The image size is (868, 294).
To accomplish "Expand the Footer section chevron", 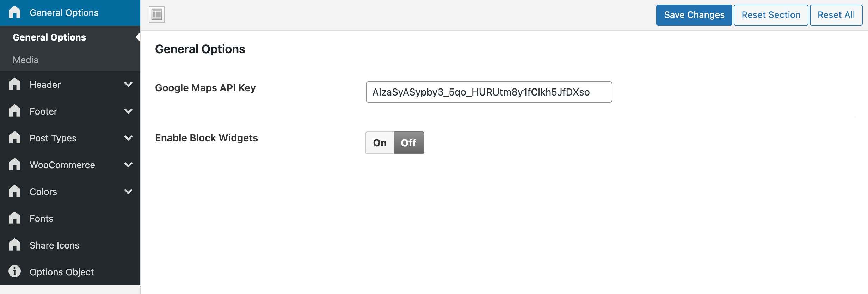I will pyautogui.click(x=128, y=111).
